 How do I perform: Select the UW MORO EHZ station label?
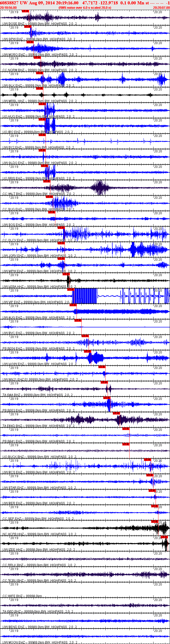[x=14, y=55]
